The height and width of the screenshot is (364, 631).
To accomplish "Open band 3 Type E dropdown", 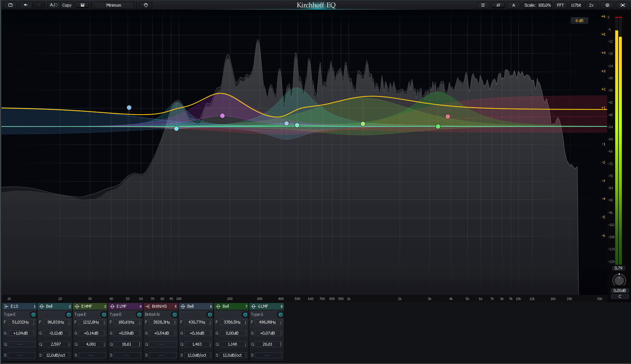I will click(x=81, y=315).
